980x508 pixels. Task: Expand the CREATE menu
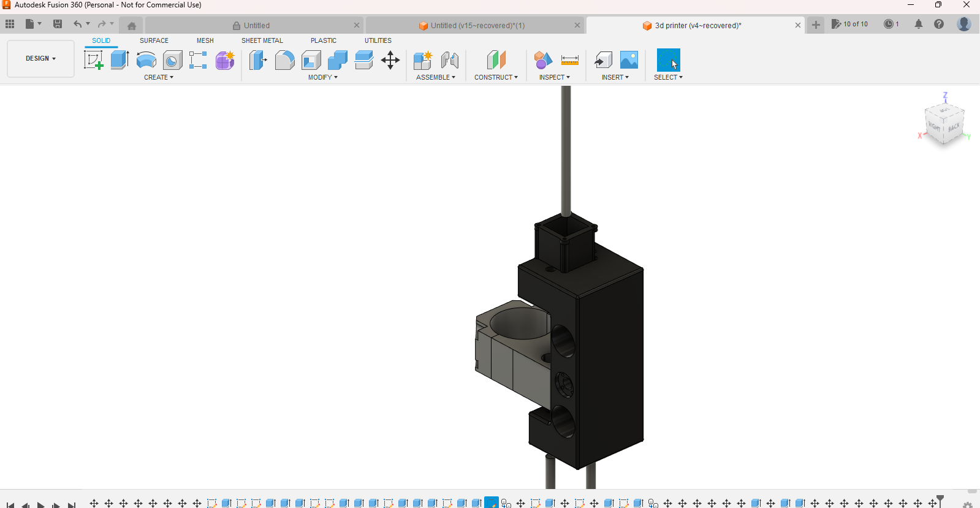click(x=159, y=77)
